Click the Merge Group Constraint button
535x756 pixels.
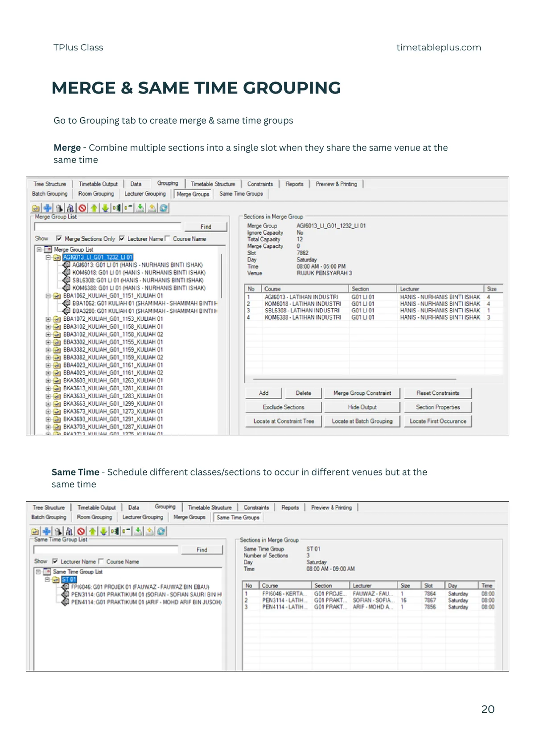tap(362, 393)
